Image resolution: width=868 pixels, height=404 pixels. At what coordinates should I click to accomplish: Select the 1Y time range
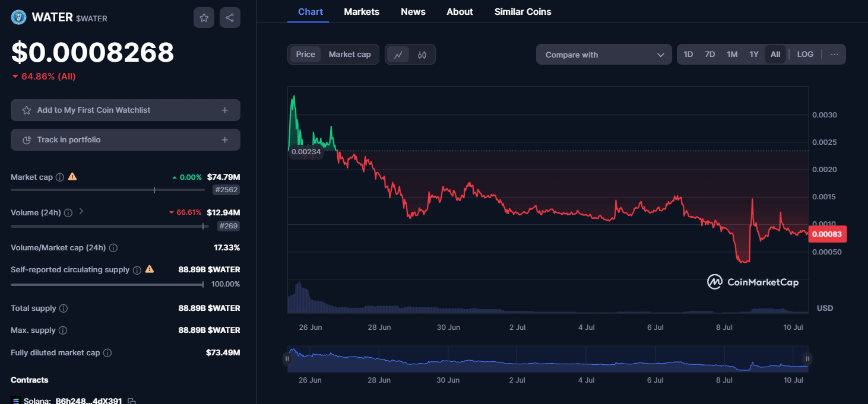pyautogui.click(x=754, y=55)
